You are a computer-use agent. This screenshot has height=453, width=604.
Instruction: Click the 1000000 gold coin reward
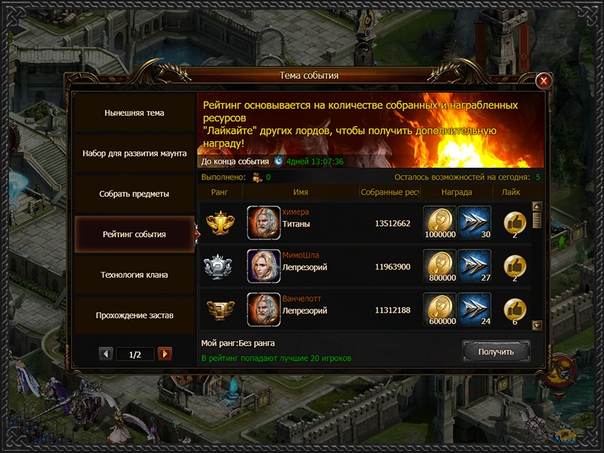click(440, 223)
